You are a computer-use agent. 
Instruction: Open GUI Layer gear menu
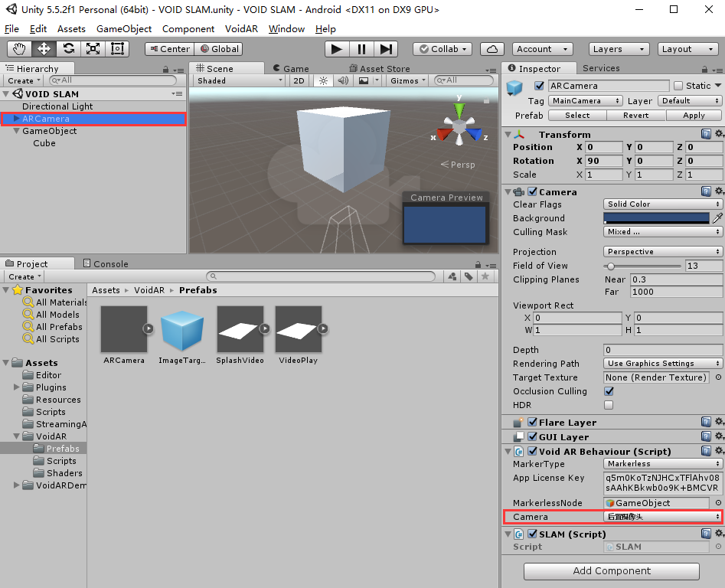click(x=719, y=436)
